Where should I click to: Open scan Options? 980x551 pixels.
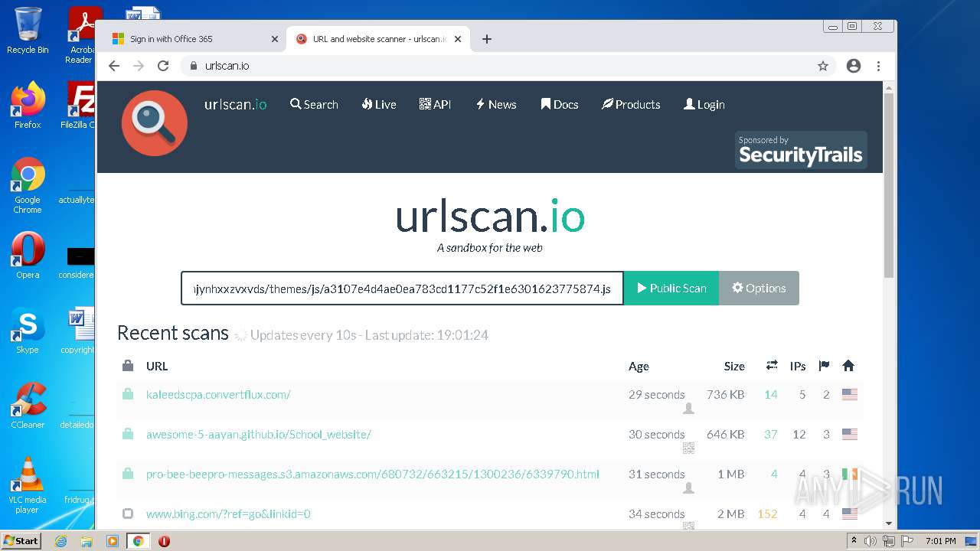(759, 288)
